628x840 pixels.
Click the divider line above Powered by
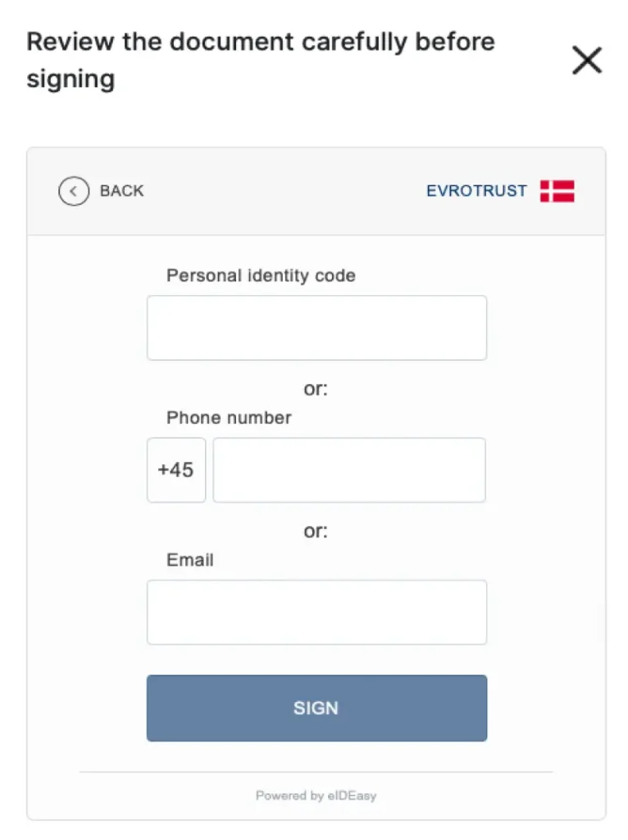tap(316, 772)
